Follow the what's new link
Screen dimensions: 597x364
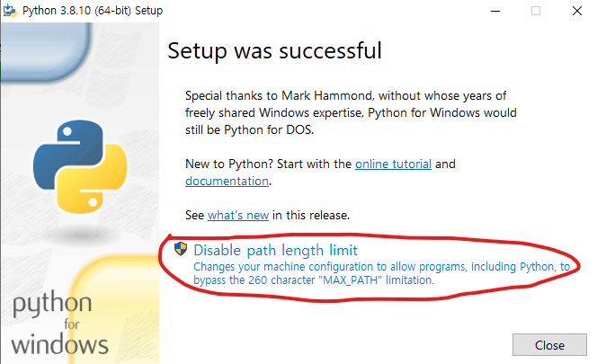coord(238,215)
